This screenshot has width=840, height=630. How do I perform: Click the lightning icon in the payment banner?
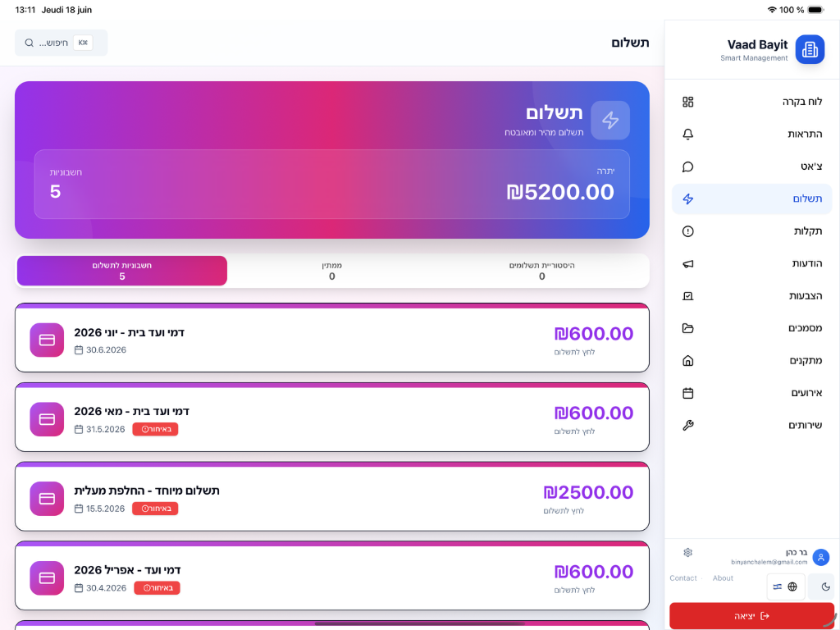click(610, 120)
